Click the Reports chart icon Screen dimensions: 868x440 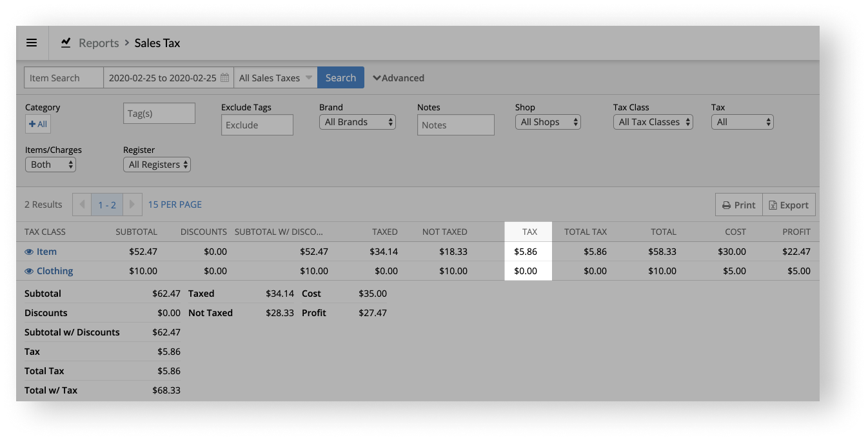coord(66,43)
